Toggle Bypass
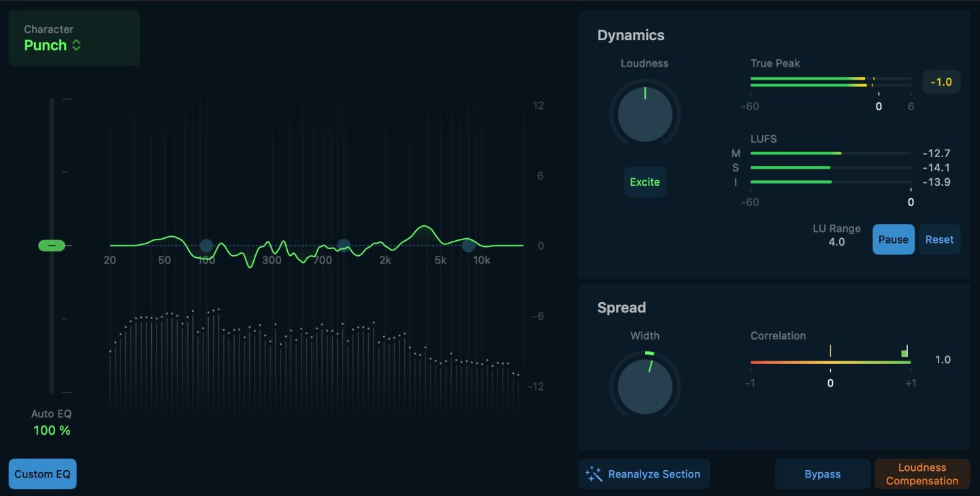Viewport: 980px width, 496px height. 822,474
